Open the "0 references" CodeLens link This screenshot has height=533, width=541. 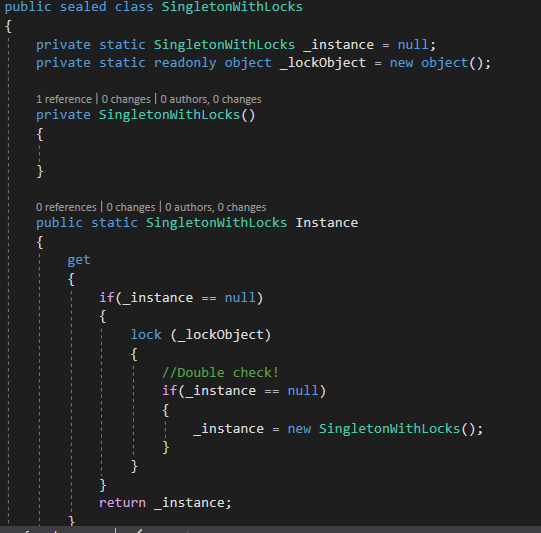point(66,207)
